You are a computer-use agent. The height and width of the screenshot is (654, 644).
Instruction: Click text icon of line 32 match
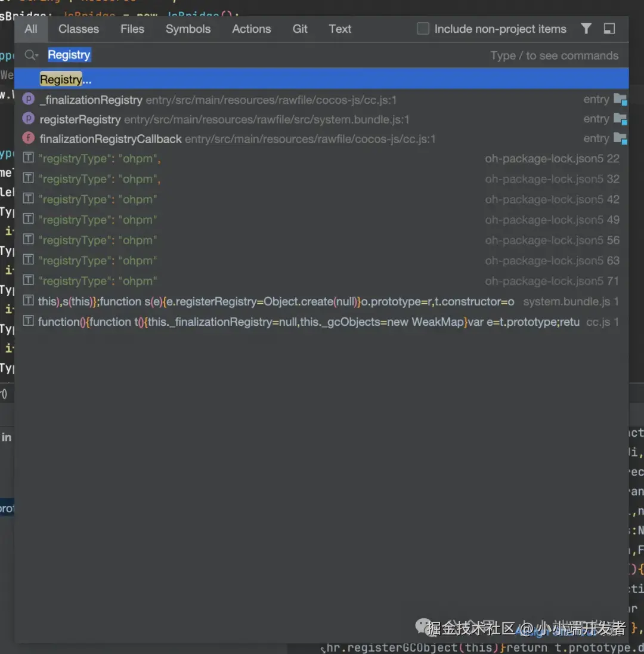pos(29,178)
